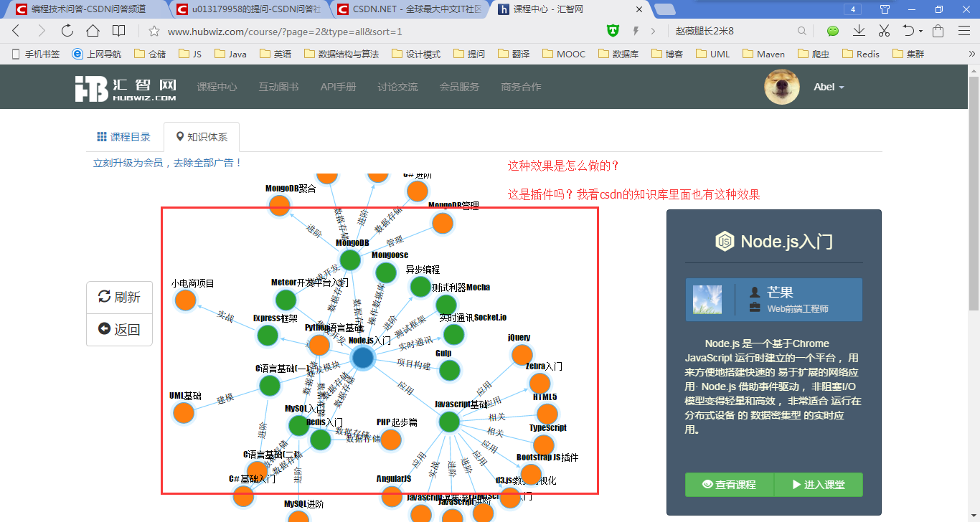Screen dimensions: 980x522
Task: Switch to the CSDN.NET tab
Action: pos(411,9)
